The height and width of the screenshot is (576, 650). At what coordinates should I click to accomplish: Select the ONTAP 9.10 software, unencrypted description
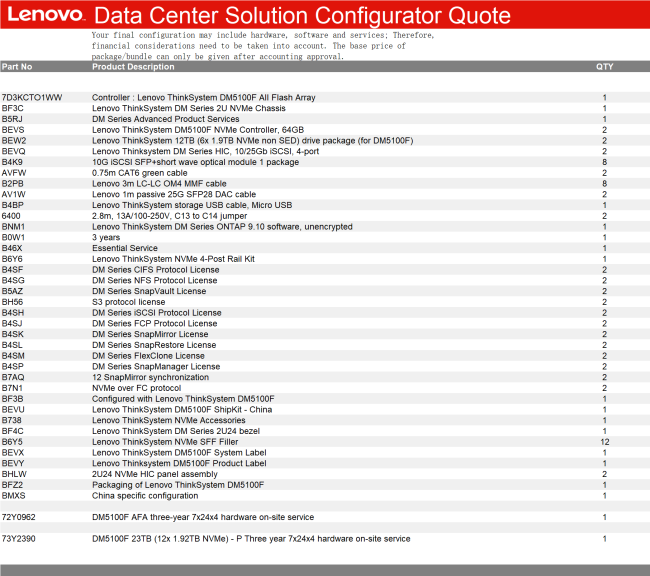pyautogui.click(x=222, y=227)
